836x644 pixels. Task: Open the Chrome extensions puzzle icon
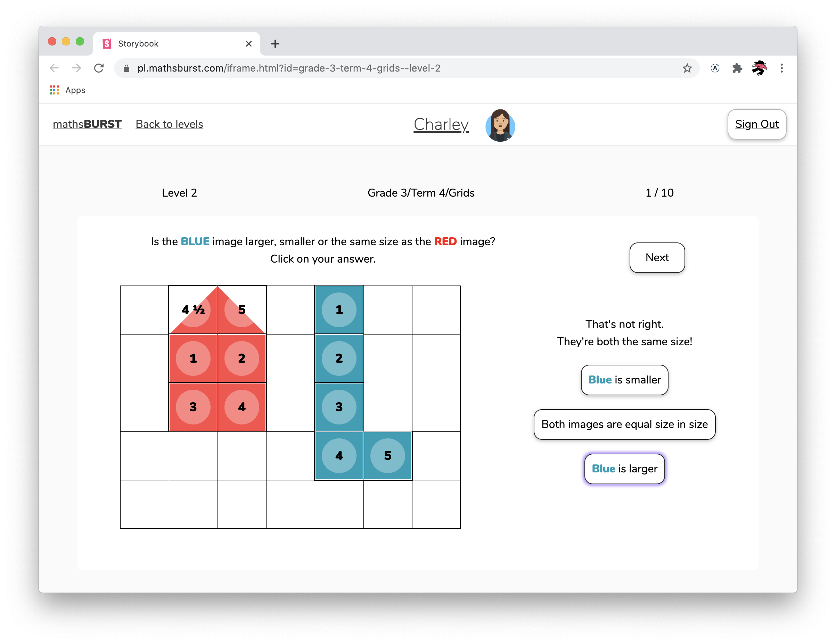(x=737, y=68)
